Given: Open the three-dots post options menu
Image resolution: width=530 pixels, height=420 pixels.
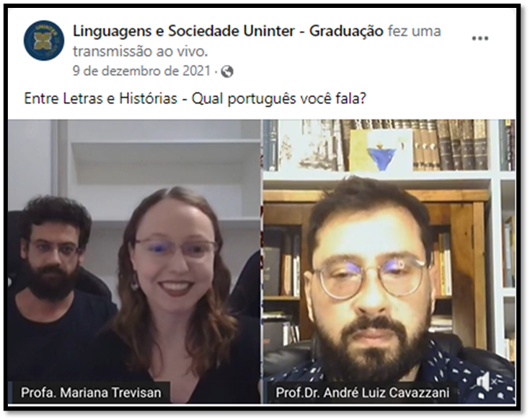Looking at the screenshot, I should [480, 38].
